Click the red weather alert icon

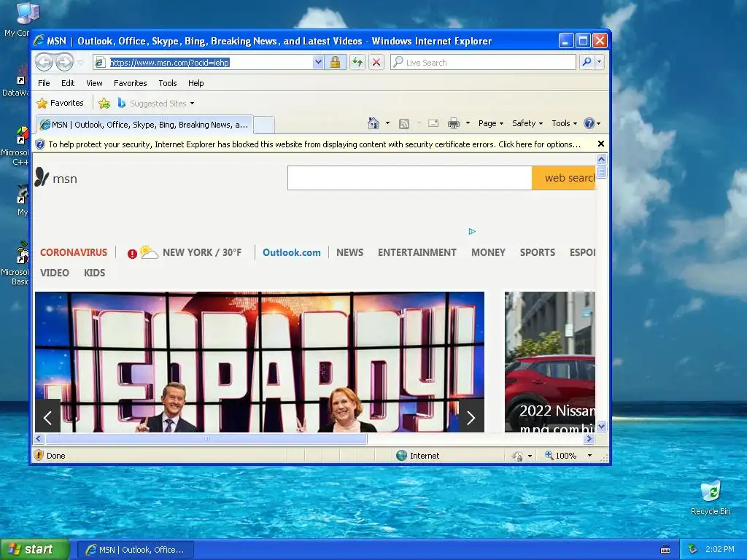point(132,254)
